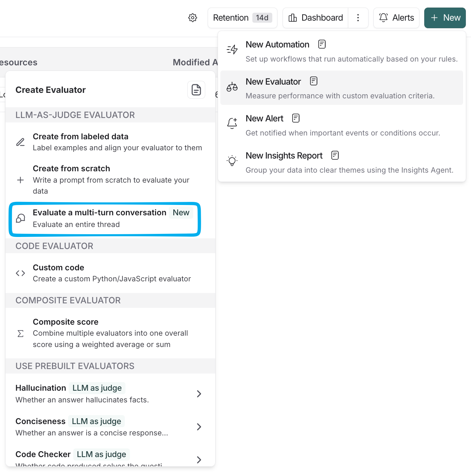This screenshot has width=471, height=476.
Task: Open settings via the gear icon
Action: coord(193,18)
